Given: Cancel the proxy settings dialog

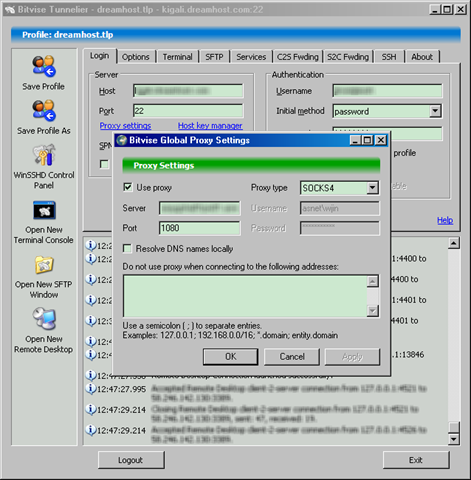Looking at the screenshot, I should [292, 357].
